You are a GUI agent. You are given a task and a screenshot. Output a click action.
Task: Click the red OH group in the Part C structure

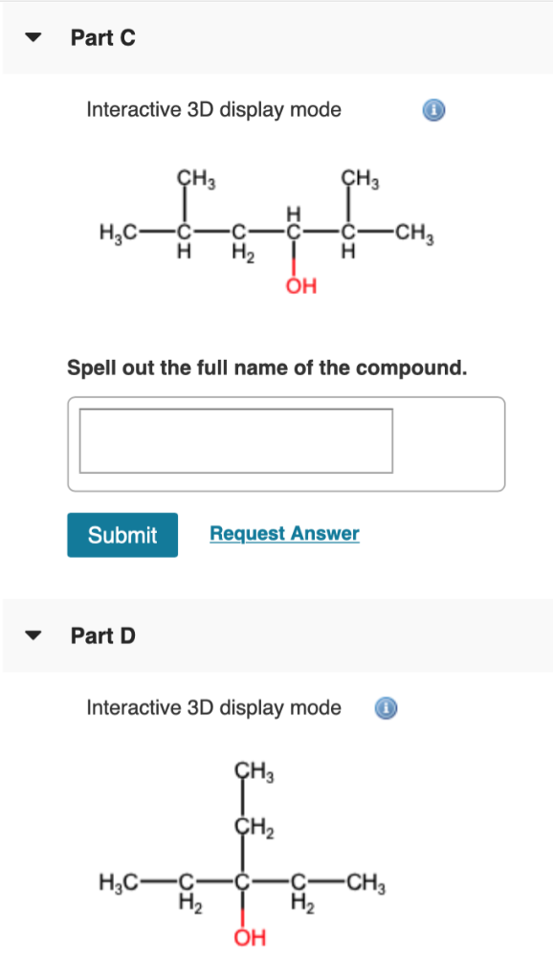(x=299, y=284)
